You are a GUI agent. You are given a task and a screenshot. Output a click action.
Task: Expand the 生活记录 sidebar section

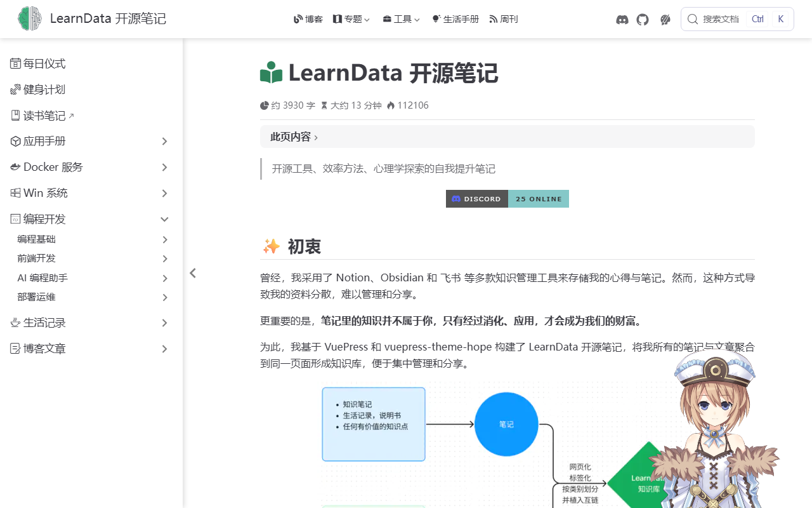164,323
